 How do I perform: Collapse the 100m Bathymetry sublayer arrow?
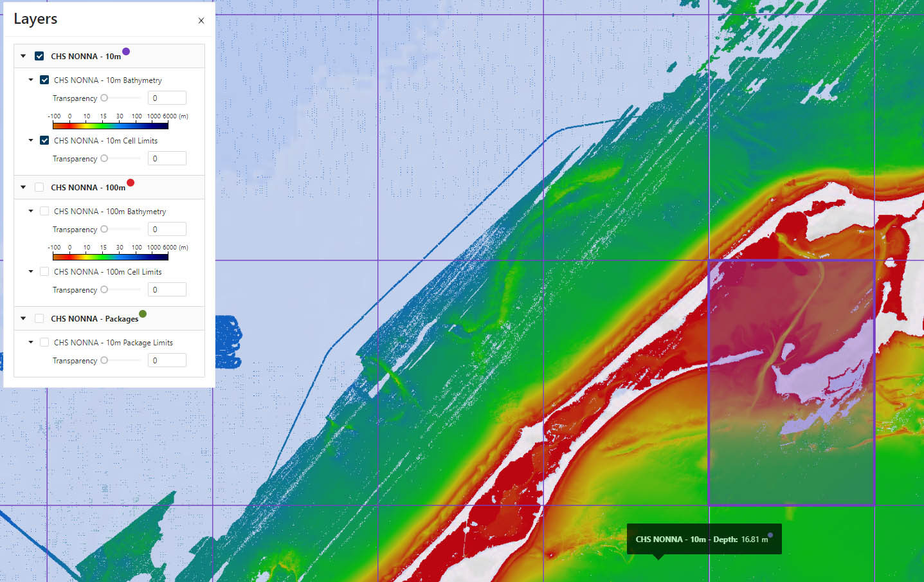pos(30,211)
